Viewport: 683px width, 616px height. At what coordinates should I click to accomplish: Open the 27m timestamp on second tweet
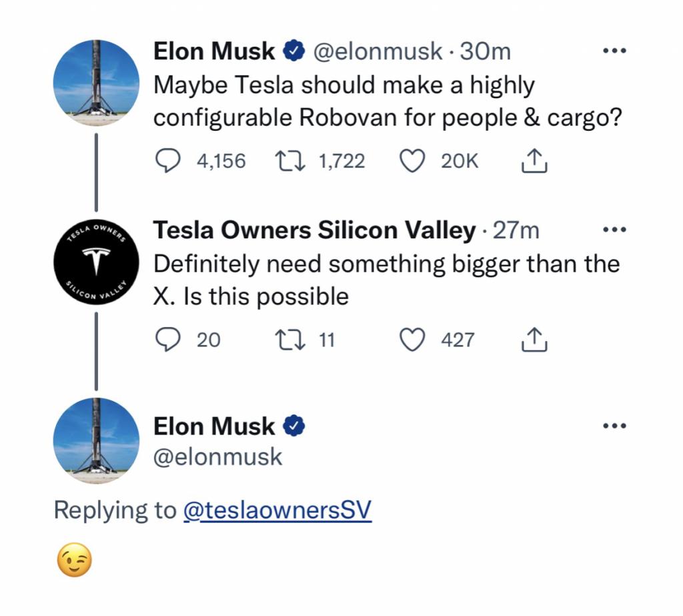(516, 230)
